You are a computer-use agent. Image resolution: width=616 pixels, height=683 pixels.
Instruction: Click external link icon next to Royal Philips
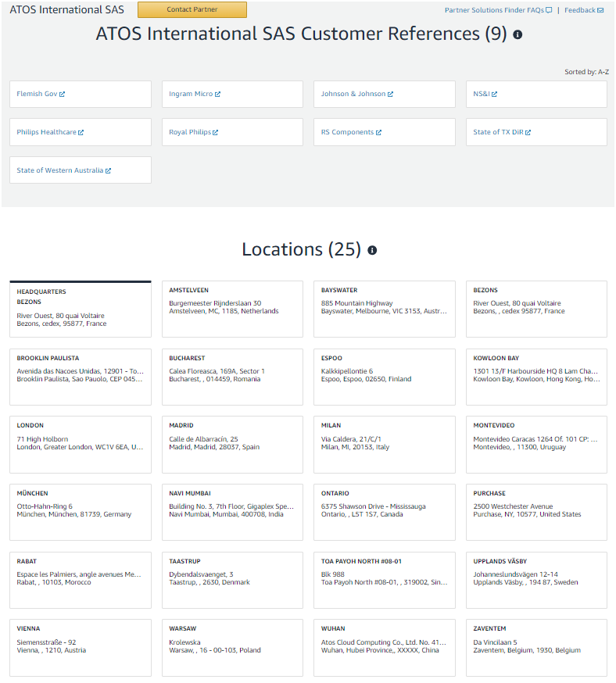coord(215,132)
